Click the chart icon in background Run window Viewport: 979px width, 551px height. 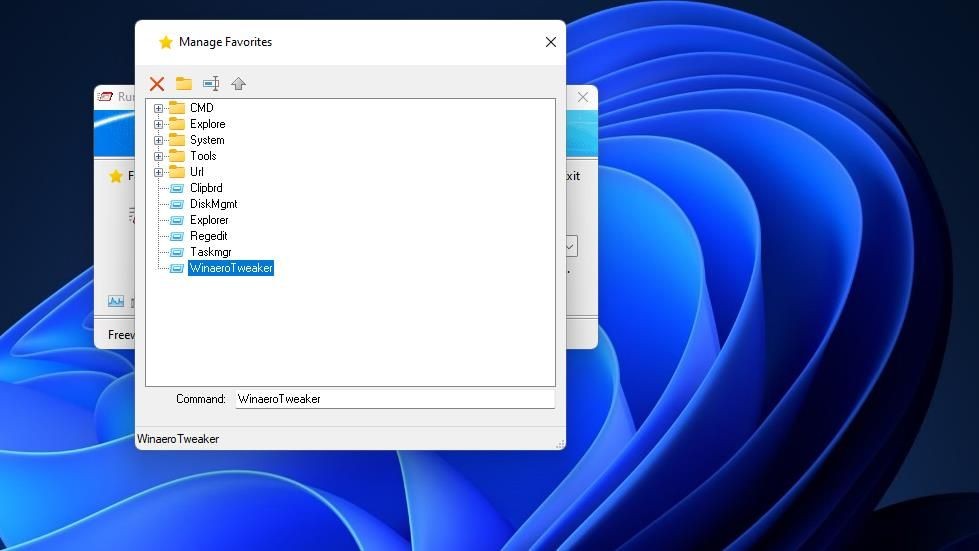click(116, 301)
